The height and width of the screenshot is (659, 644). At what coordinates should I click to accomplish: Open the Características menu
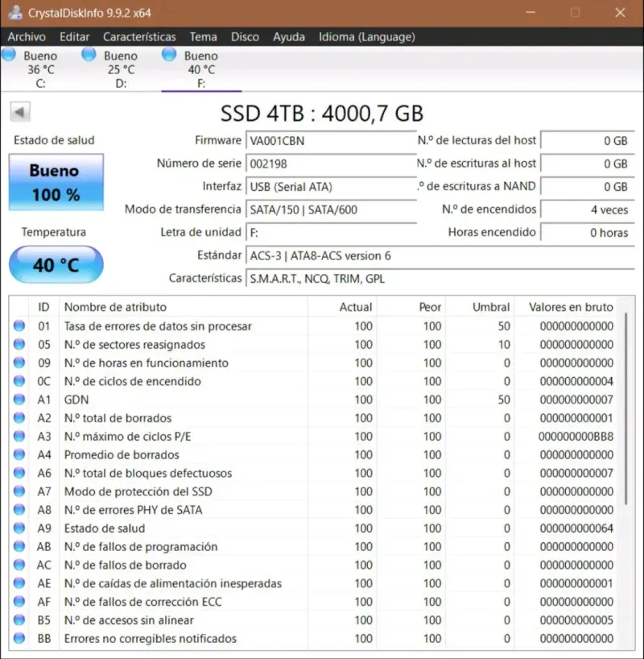(x=139, y=37)
